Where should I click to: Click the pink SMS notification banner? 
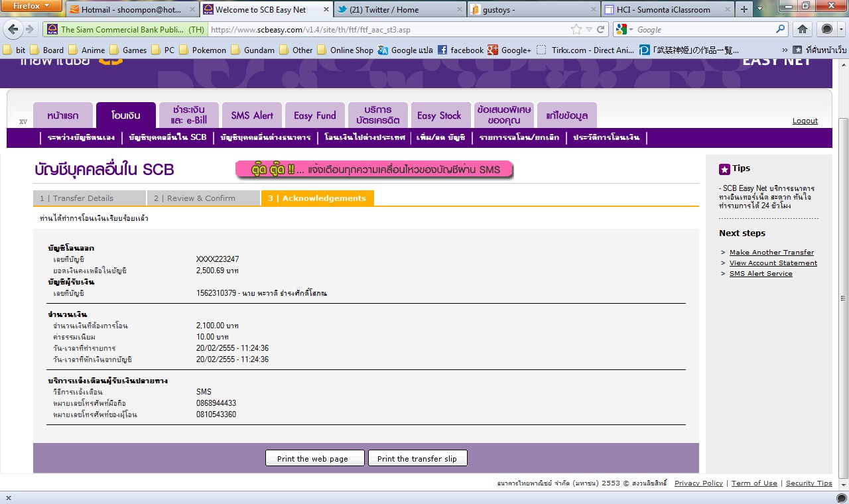(x=375, y=170)
